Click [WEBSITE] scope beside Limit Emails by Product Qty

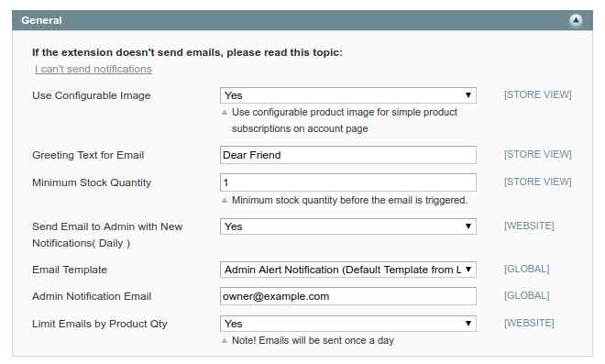[x=529, y=323]
